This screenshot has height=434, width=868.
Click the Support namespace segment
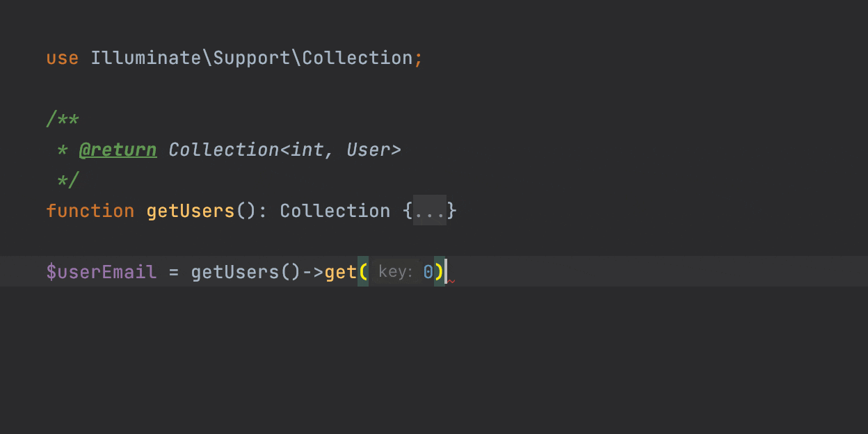(252, 58)
